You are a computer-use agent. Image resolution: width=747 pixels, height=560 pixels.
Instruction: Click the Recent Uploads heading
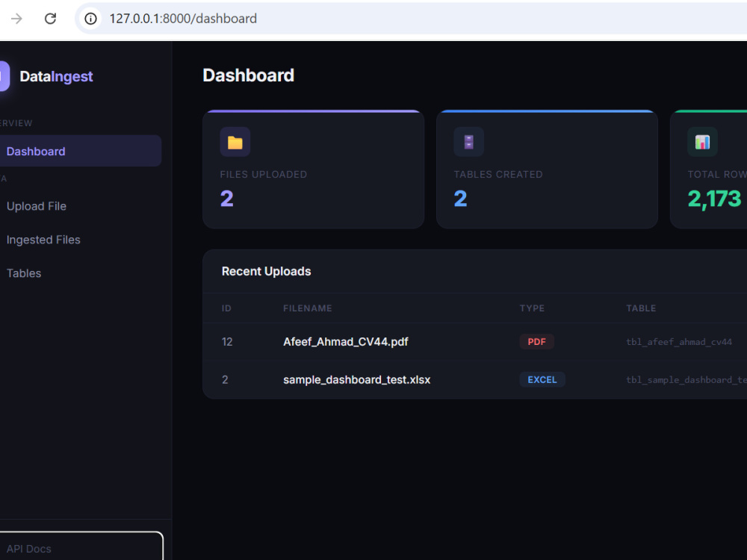[x=267, y=271]
